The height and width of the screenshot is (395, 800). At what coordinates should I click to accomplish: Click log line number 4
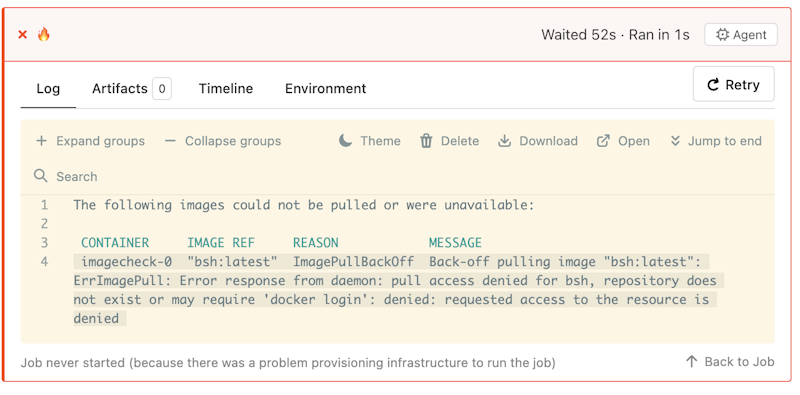44,262
